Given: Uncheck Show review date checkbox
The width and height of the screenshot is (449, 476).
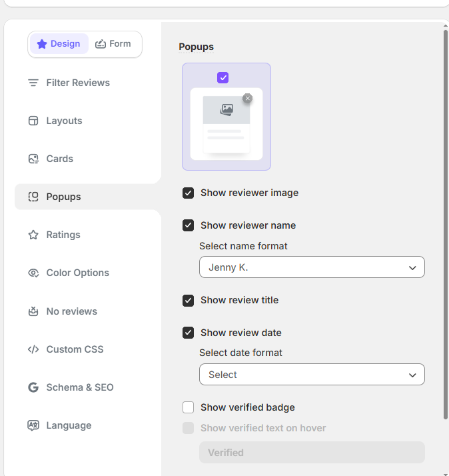Looking at the screenshot, I should [189, 333].
